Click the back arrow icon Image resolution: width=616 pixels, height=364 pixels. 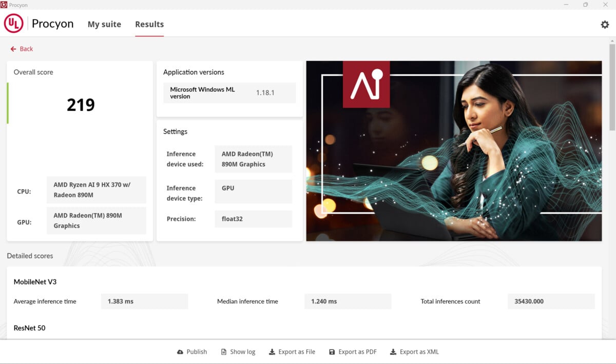(x=13, y=49)
